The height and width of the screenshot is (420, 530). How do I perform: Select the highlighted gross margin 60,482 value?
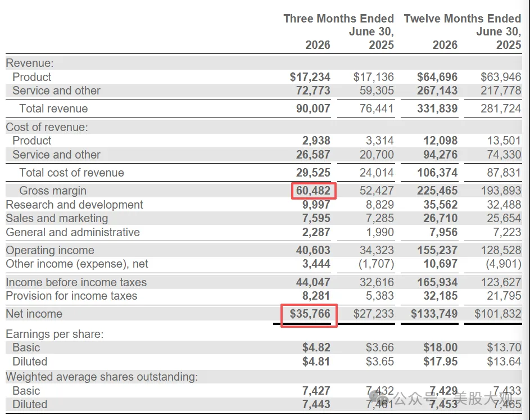(x=314, y=191)
